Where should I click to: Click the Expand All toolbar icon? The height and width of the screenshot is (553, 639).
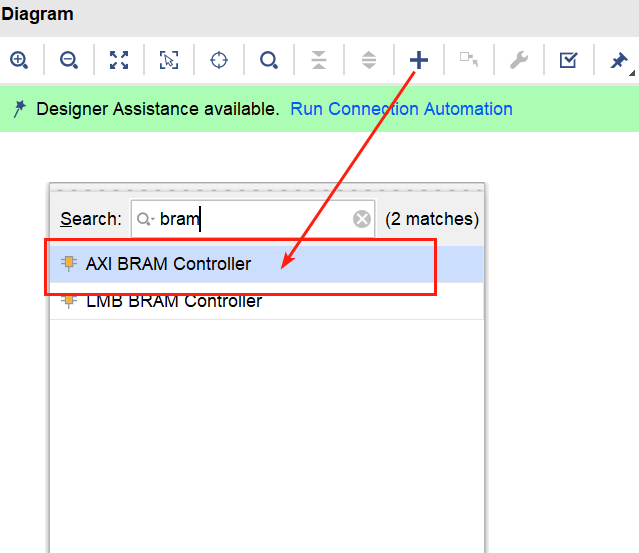tap(369, 60)
